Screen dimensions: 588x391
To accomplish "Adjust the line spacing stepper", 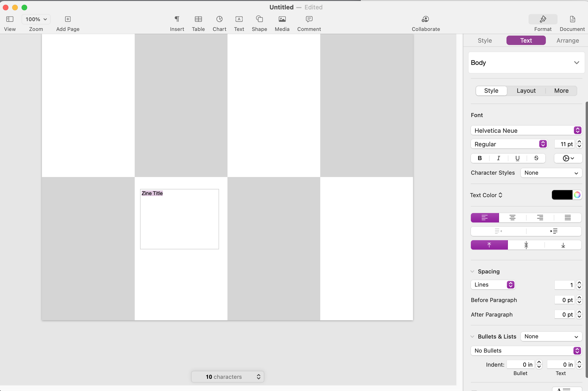I will point(579,285).
